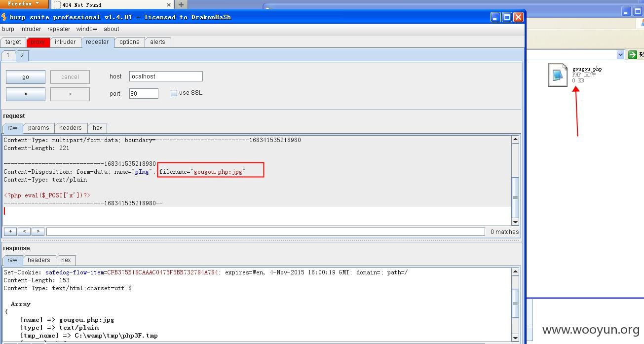Open the address dropdown in background window
This screenshot has width=644, height=344.
pos(620,55)
